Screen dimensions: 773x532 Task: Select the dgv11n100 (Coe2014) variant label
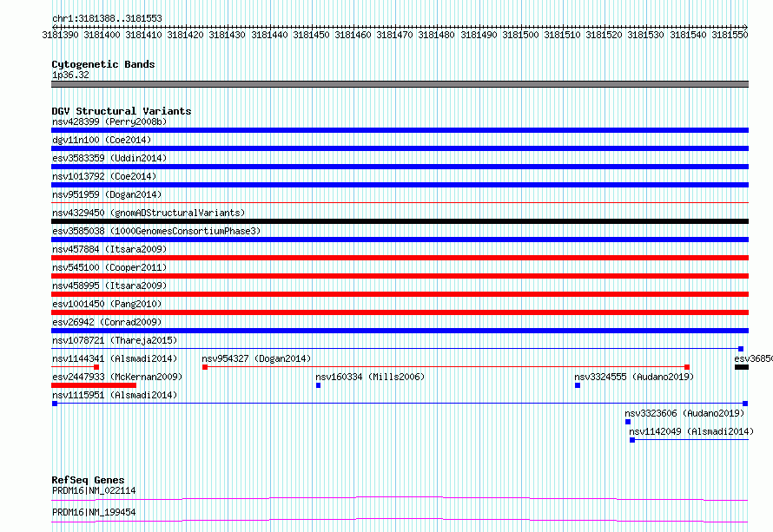[x=102, y=140]
